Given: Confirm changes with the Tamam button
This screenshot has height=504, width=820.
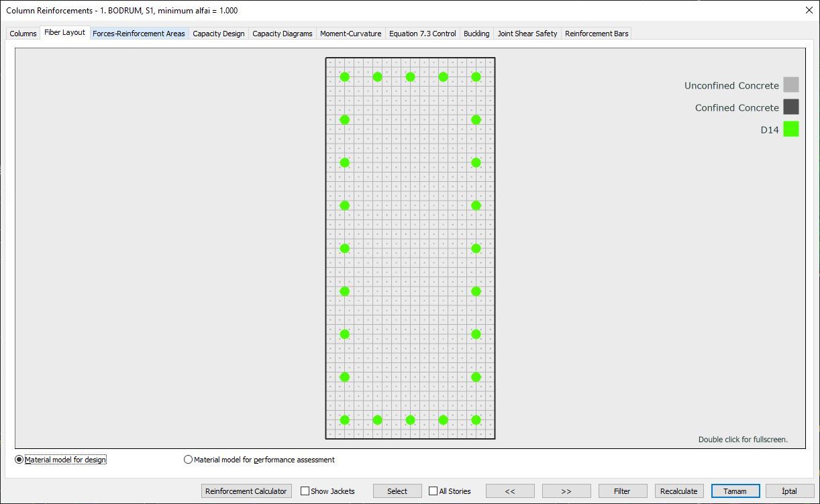Looking at the screenshot, I should pyautogui.click(x=735, y=491).
